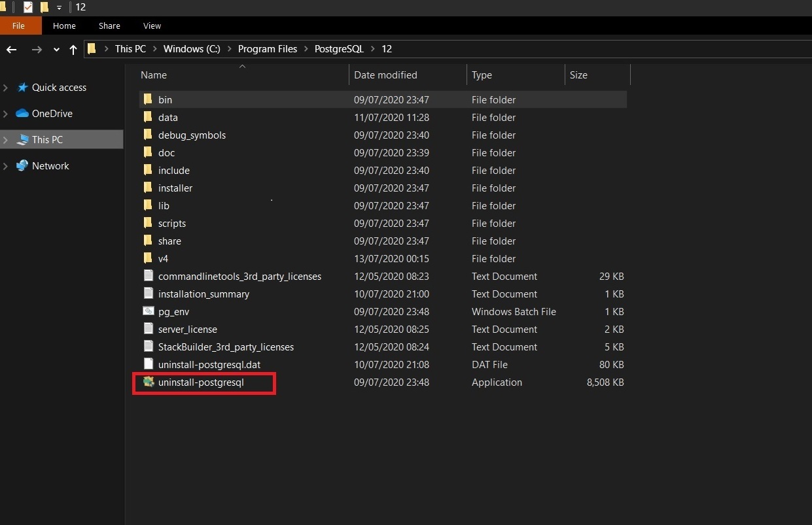812x525 pixels.
Task: Click the New Folder icon on Quick Access Toolbar
Action: (x=44, y=7)
